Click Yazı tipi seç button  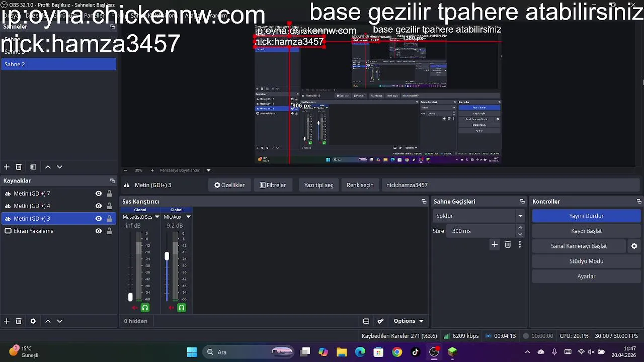318,185
